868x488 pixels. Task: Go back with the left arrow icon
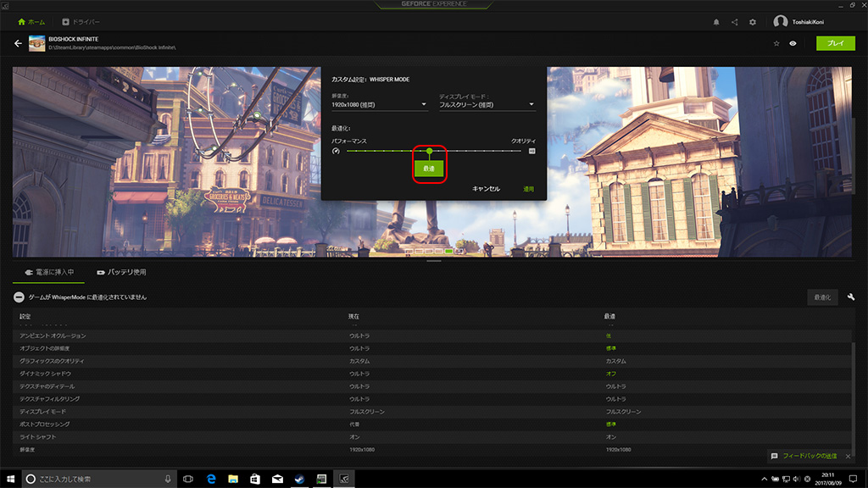click(x=19, y=43)
